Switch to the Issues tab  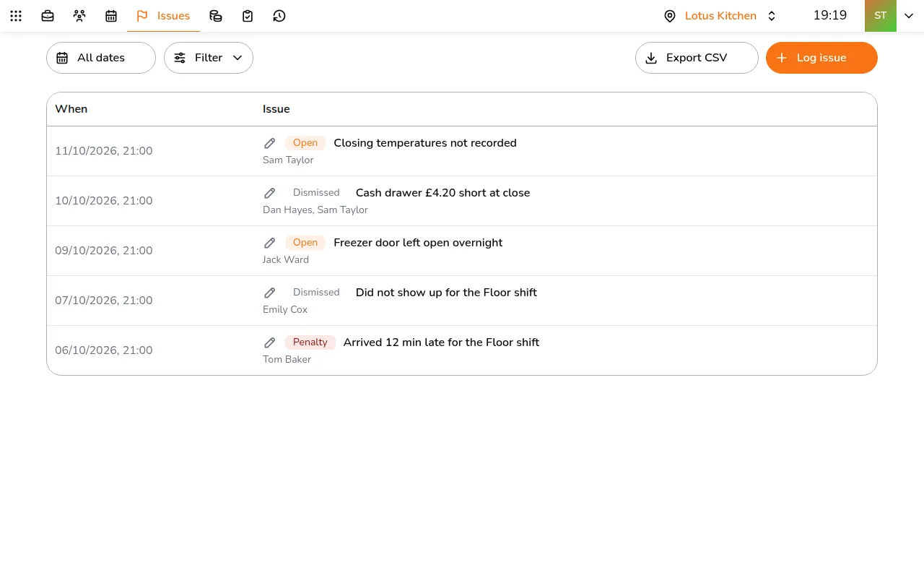pos(163,16)
